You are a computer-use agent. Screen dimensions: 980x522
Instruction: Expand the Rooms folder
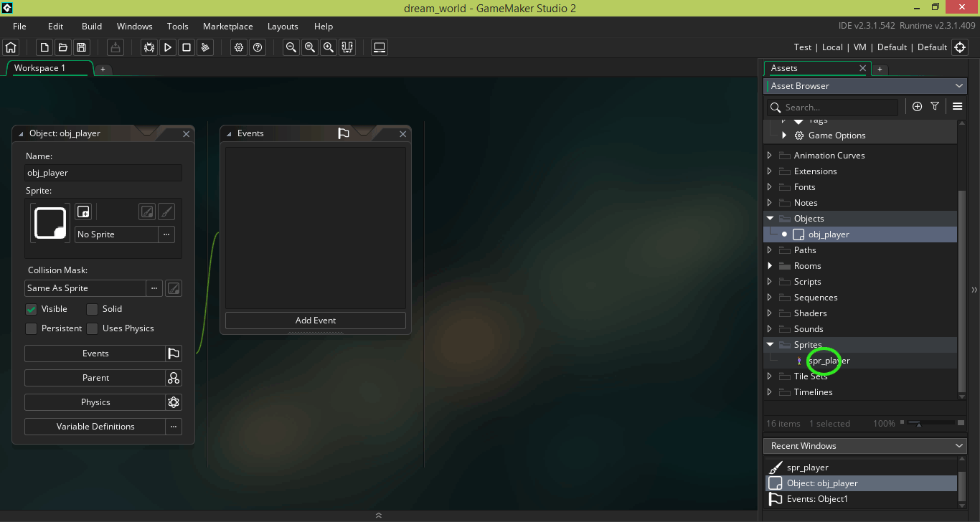point(770,266)
